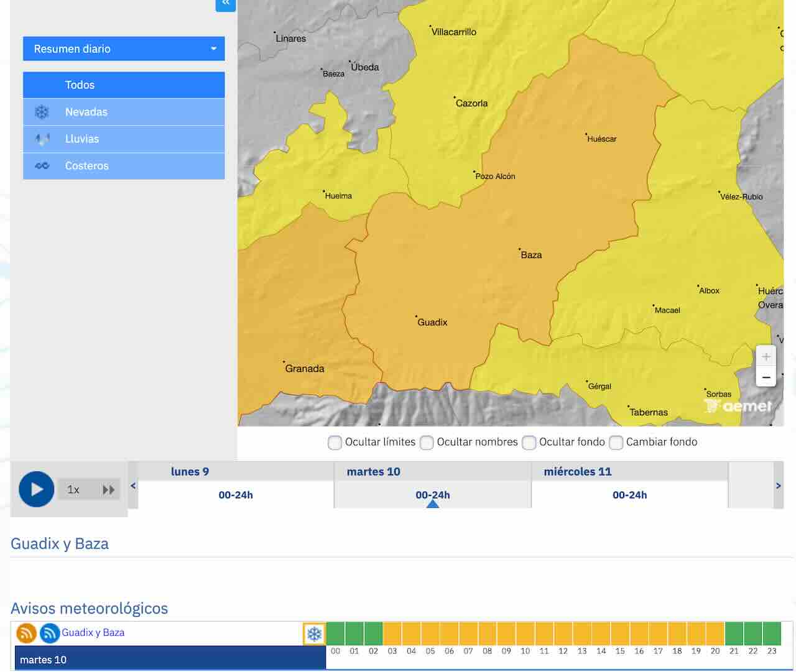Click the green 00 hour cell
Viewport: 796px width, 672px height.
[x=335, y=633]
